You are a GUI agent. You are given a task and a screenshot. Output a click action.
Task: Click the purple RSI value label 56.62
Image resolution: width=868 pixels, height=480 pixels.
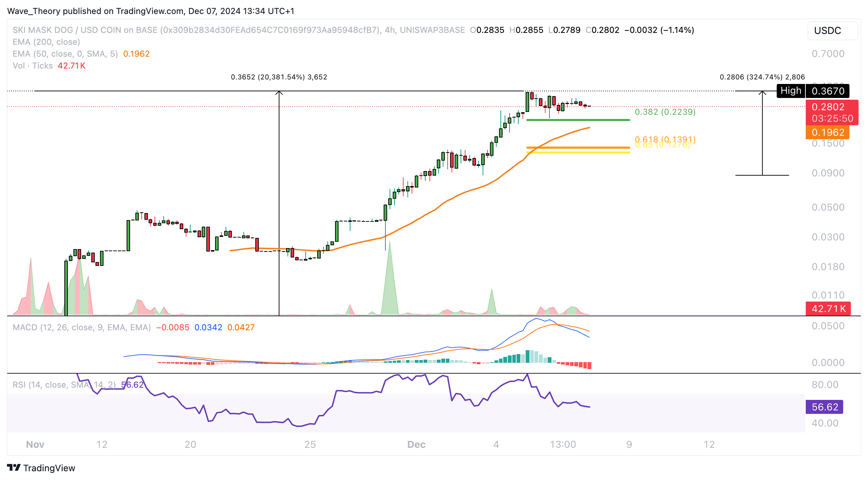(x=824, y=407)
